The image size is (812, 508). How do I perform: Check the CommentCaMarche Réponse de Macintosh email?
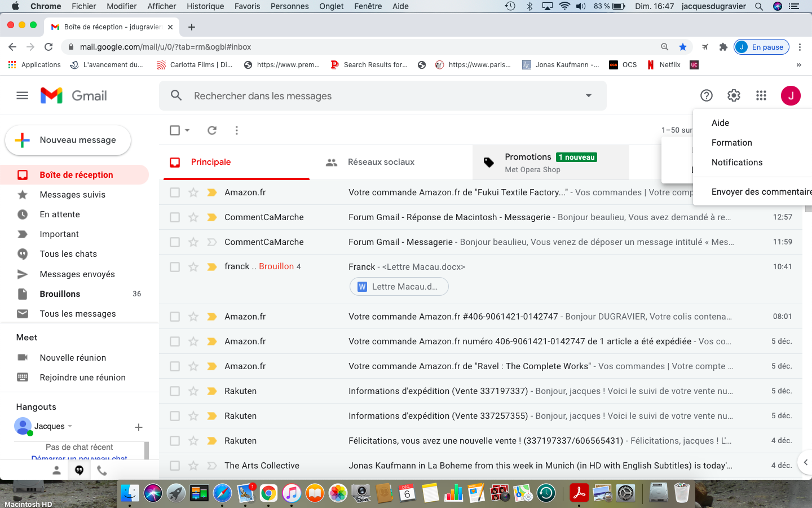click(x=175, y=217)
